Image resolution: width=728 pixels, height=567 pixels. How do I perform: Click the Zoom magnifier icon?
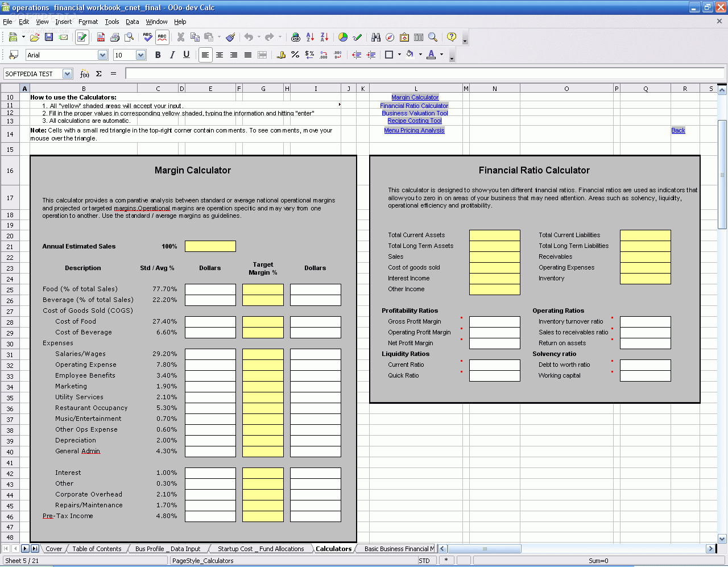[433, 37]
